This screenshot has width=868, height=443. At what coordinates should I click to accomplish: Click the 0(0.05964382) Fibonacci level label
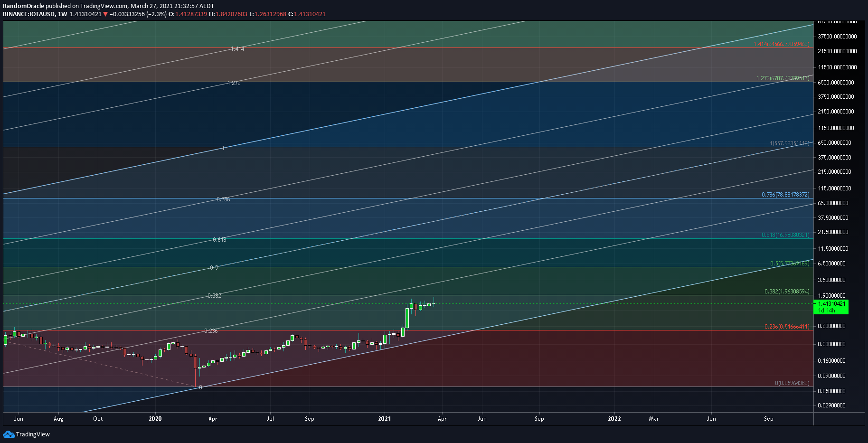792,383
